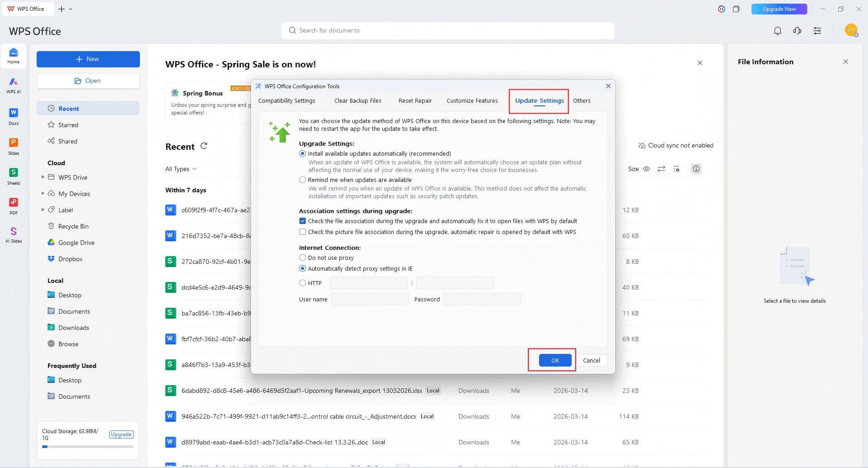Click the Open file button
Screen dimensions: 868x468
(x=88, y=81)
